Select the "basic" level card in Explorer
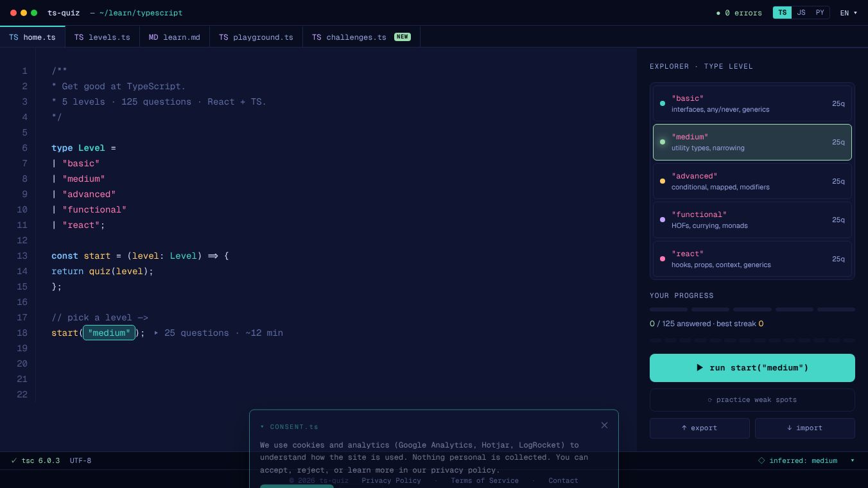 point(752,103)
